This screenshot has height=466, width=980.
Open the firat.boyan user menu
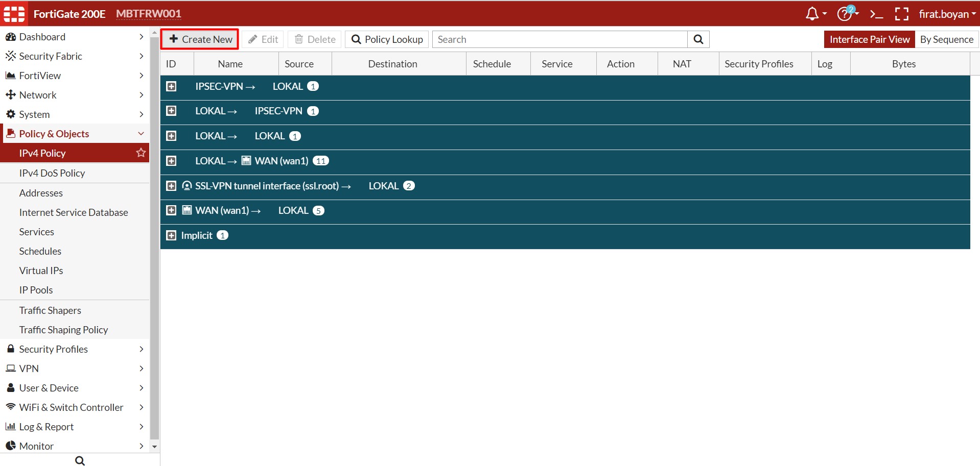(x=947, y=14)
